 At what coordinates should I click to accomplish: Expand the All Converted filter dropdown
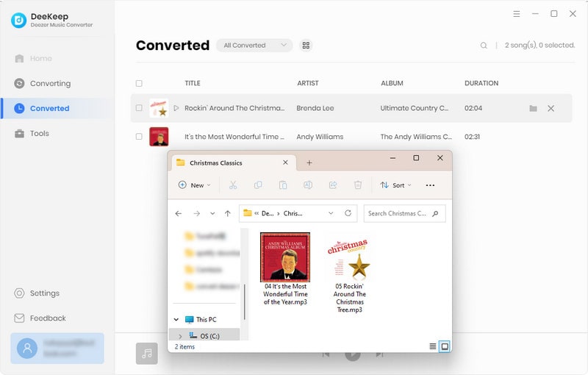click(x=254, y=46)
